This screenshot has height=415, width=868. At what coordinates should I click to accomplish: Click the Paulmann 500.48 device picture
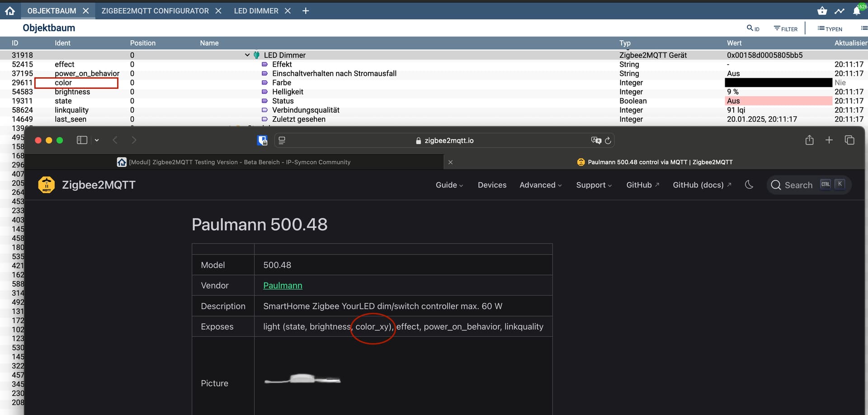coord(302,379)
